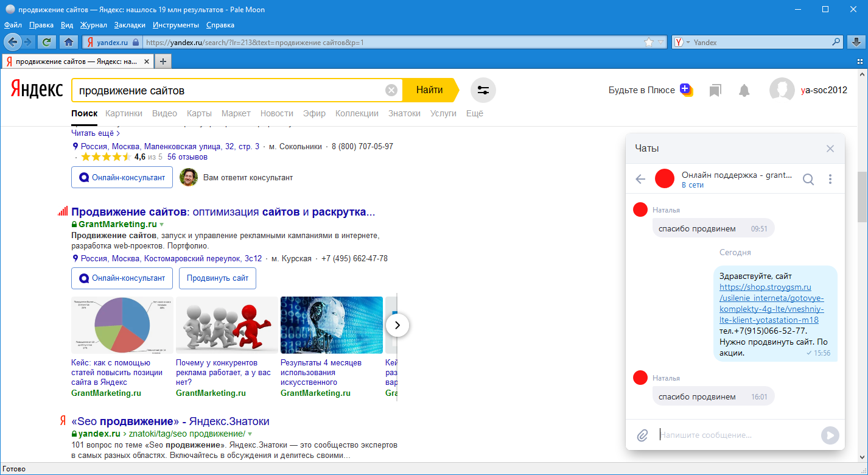Show next carousel images arrow

(397, 325)
